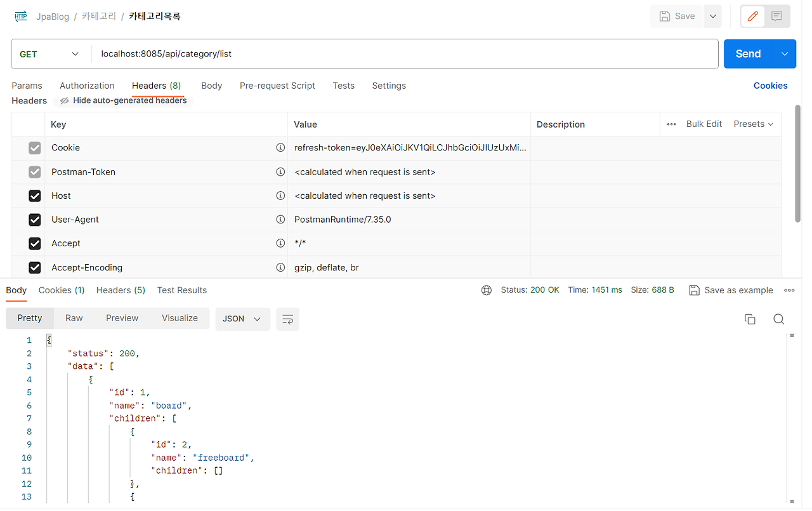The image size is (812, 511).
Task: Click the Time: 1451 ms text
Action: [595, 289]
